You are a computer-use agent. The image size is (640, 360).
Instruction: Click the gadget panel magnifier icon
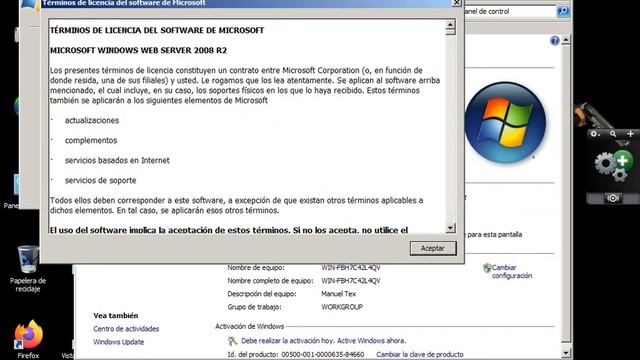coord(613,134)
